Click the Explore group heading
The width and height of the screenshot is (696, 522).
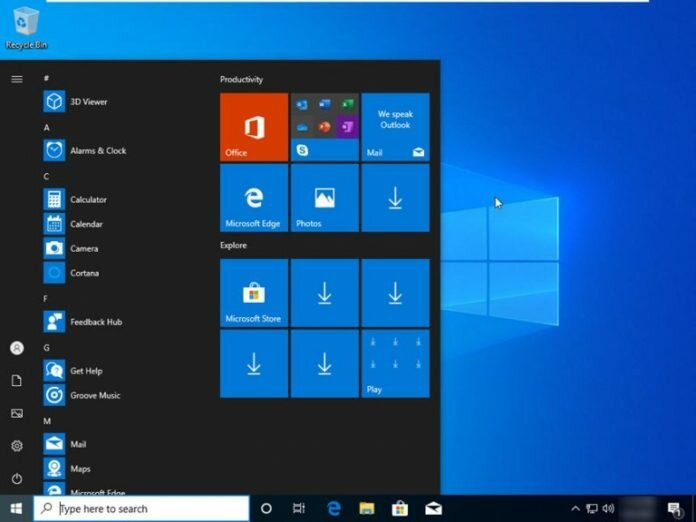point(233,245)
